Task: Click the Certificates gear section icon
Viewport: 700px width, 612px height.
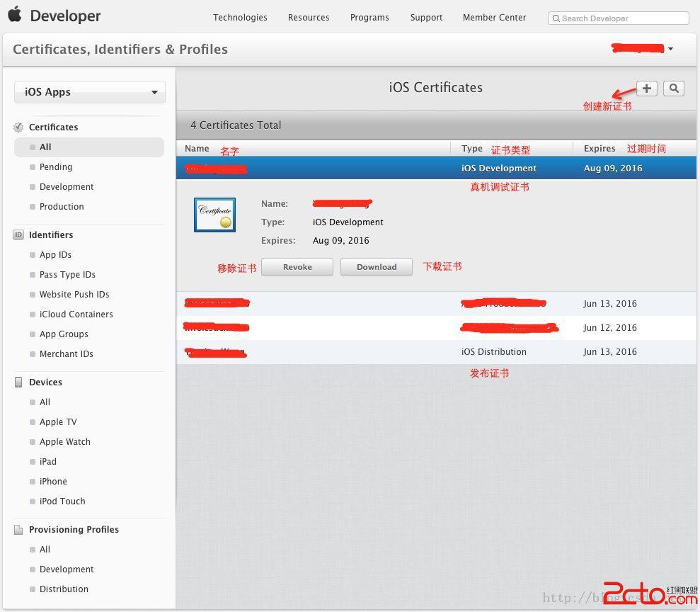Action: point(18,127)
